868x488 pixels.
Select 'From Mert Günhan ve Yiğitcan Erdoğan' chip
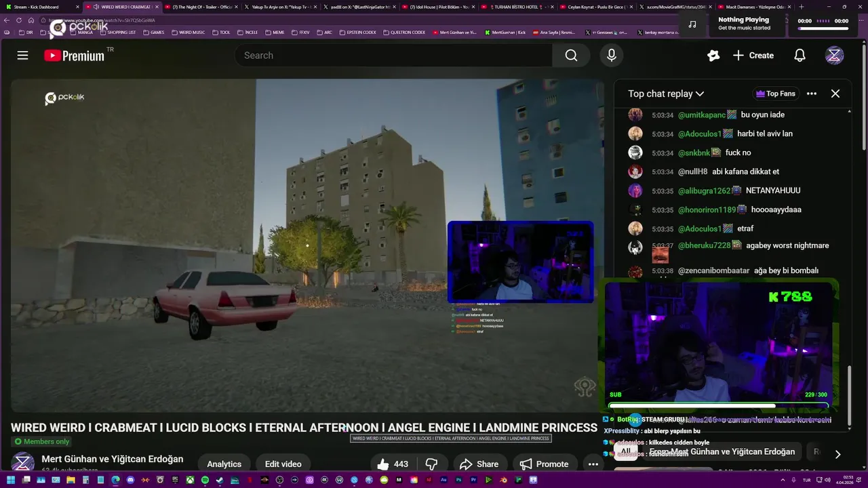(722, 452)
